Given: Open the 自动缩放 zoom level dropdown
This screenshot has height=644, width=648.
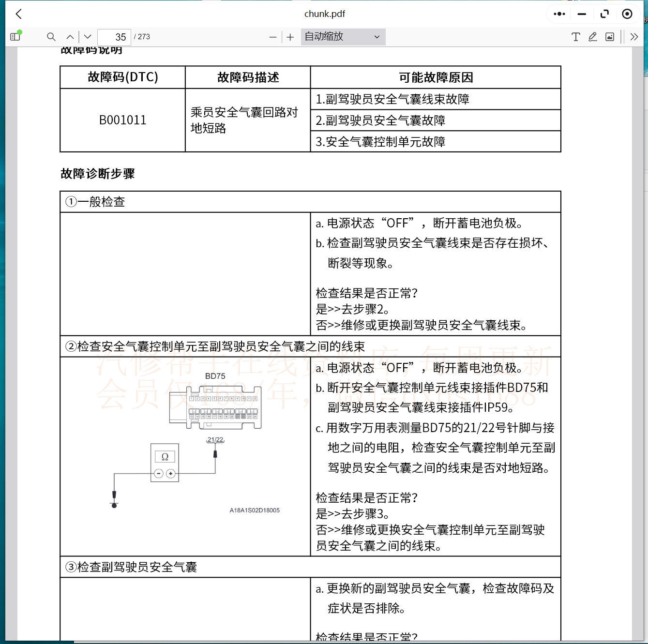Looking at the screenshot, I should pos(343,37).
